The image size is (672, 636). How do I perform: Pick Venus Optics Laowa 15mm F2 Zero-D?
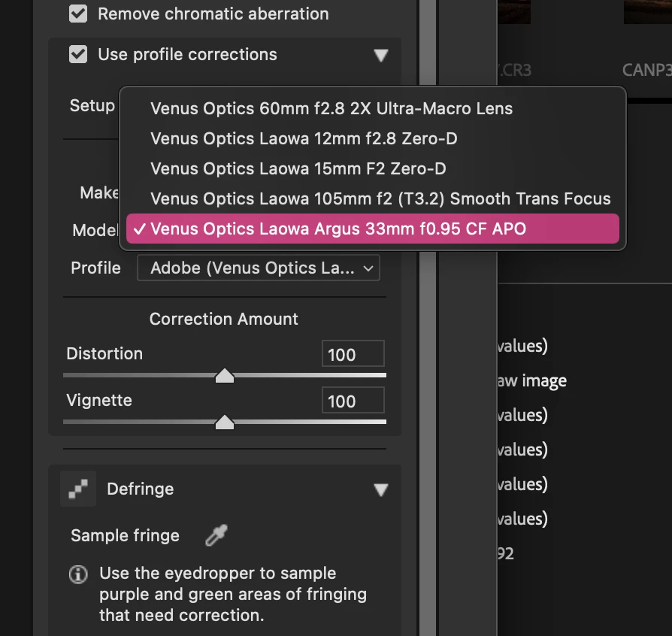coord(372,168)
